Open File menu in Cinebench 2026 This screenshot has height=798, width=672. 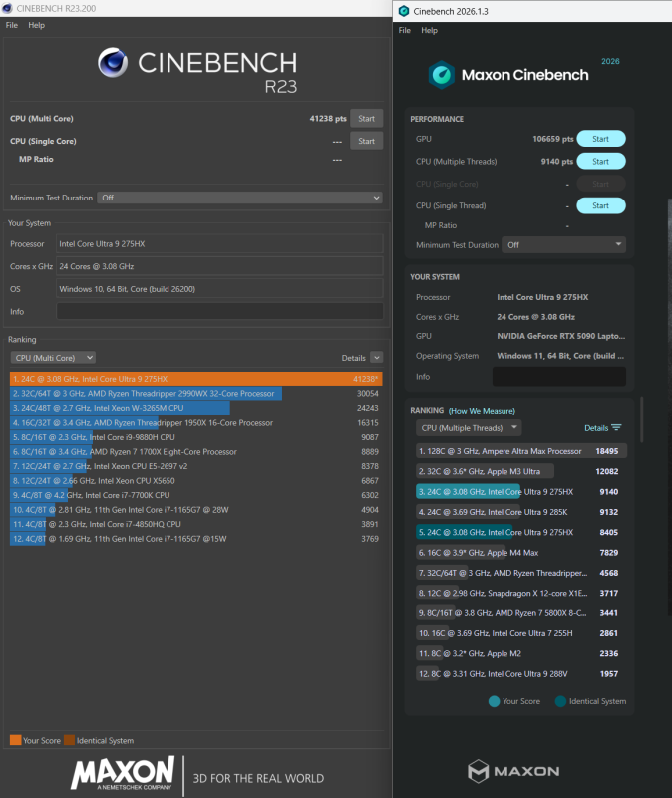click(x=405, y=30)
